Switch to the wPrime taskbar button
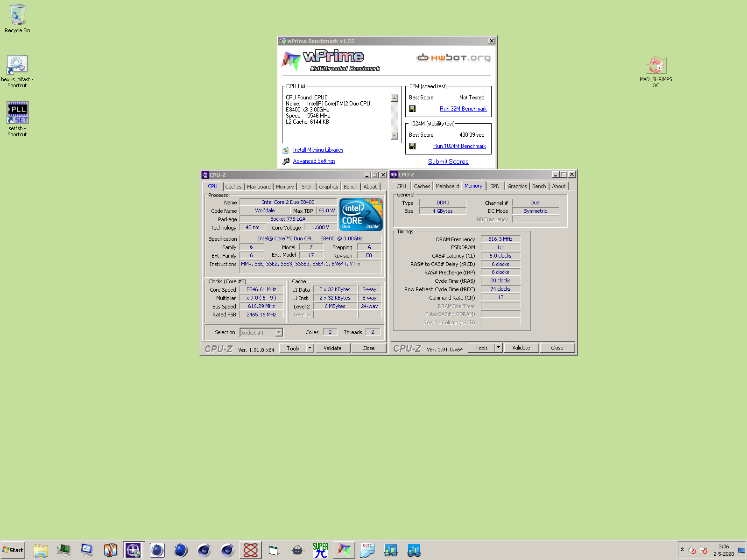This screenshot has width=747, height=560. tap(344, 550)
